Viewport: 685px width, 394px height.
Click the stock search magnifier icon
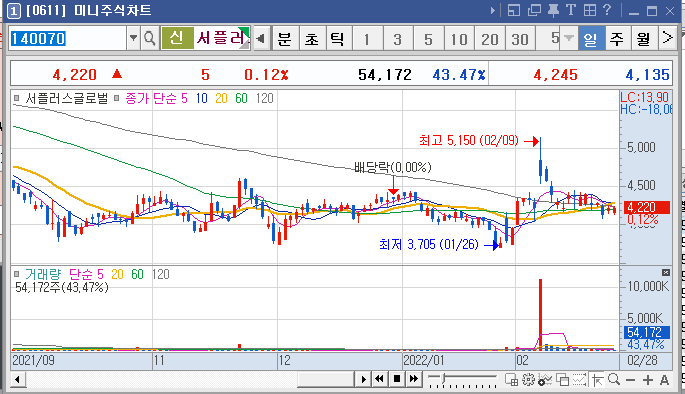(150, 38)
